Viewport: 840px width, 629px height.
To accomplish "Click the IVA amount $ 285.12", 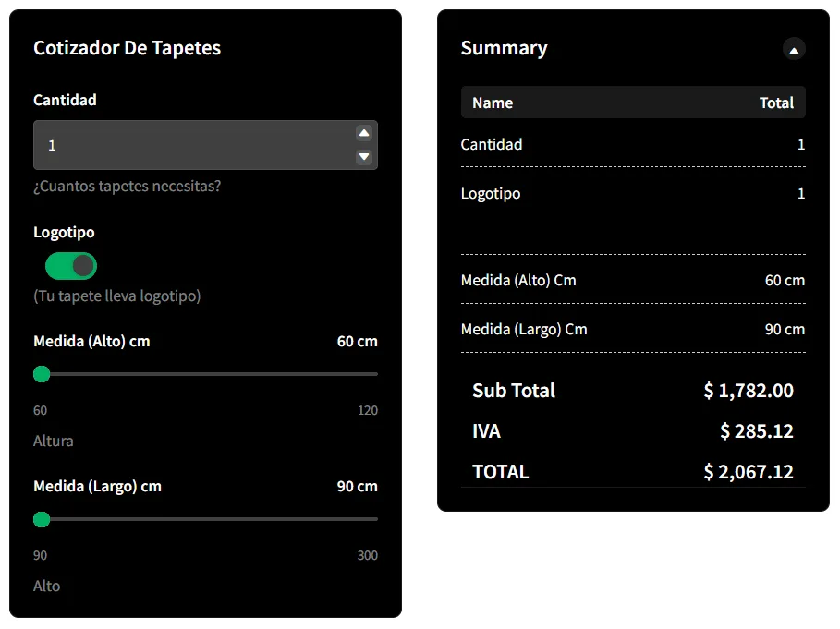I will (x=756, y=431).
